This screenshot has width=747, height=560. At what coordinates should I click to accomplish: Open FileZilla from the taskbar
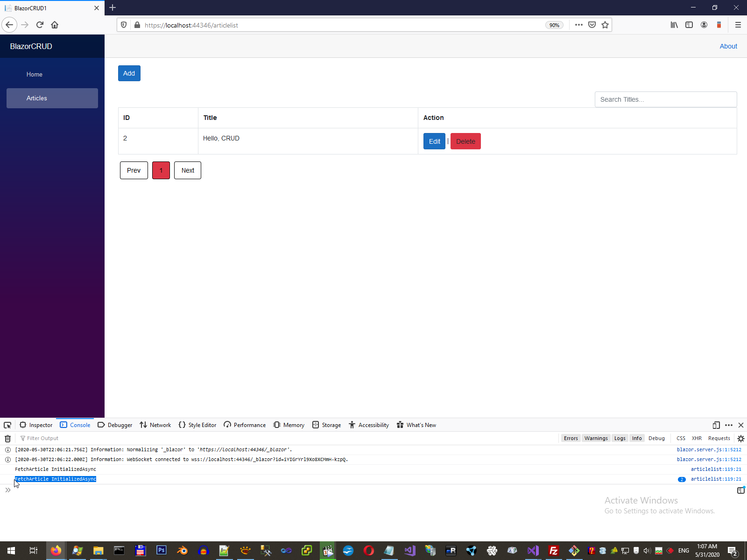click(553, 551)
